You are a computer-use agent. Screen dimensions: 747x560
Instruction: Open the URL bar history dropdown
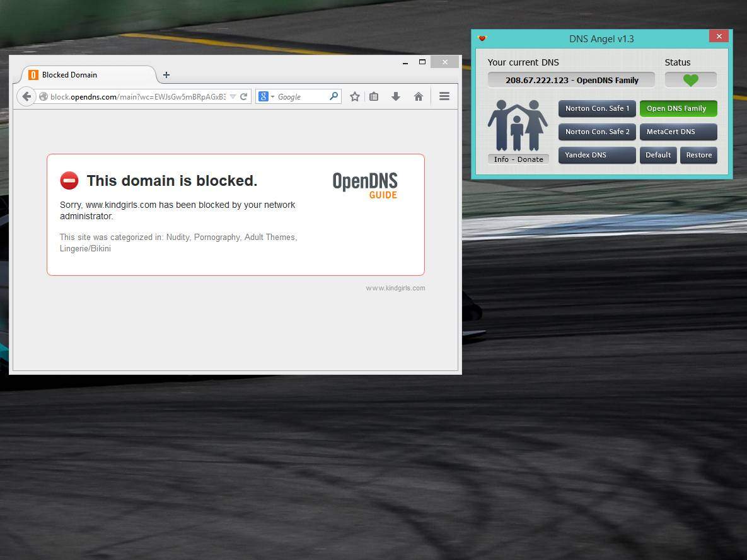tap(233, 96)
